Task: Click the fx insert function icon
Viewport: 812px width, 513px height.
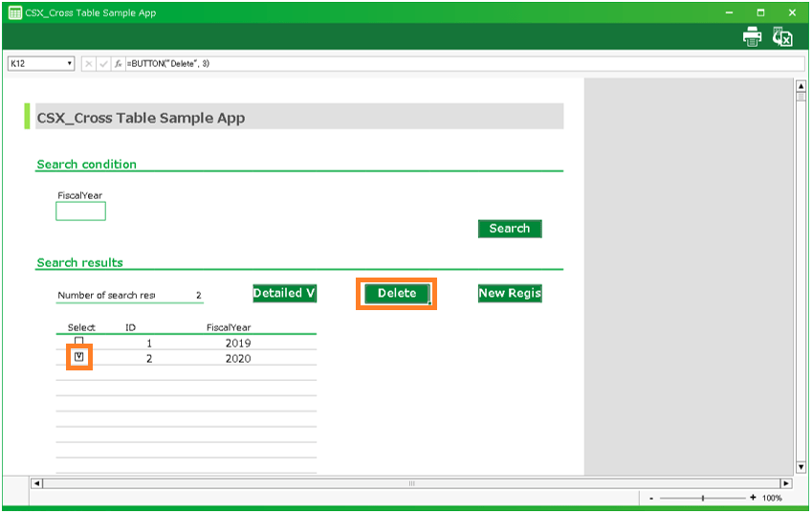Action: click(x=118, y=63)
